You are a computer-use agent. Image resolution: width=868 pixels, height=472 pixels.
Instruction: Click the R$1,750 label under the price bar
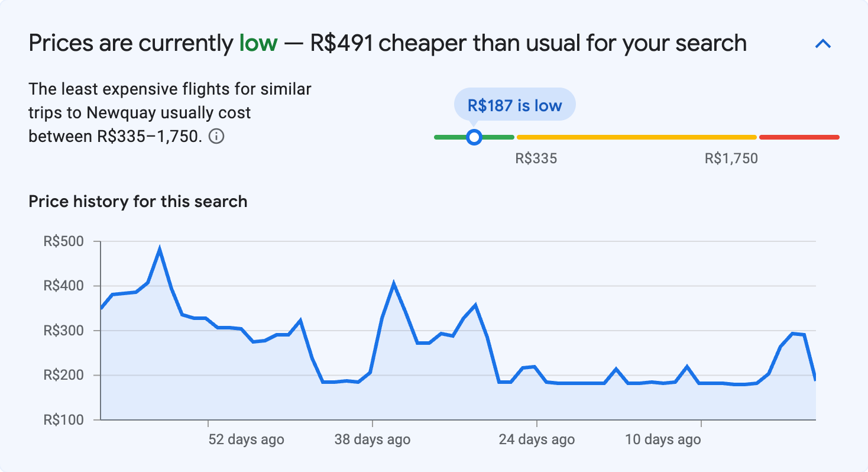coord(730,158)
